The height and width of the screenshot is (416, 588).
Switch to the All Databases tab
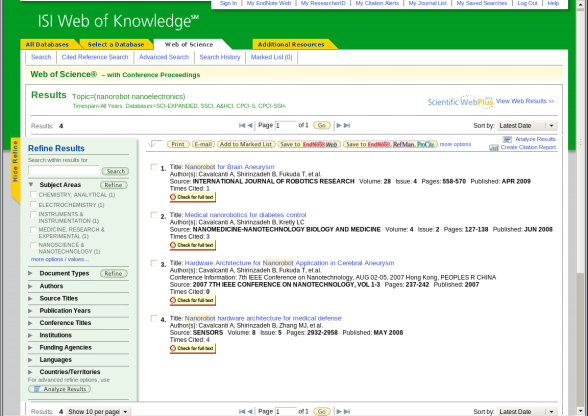tap(47, 44)
